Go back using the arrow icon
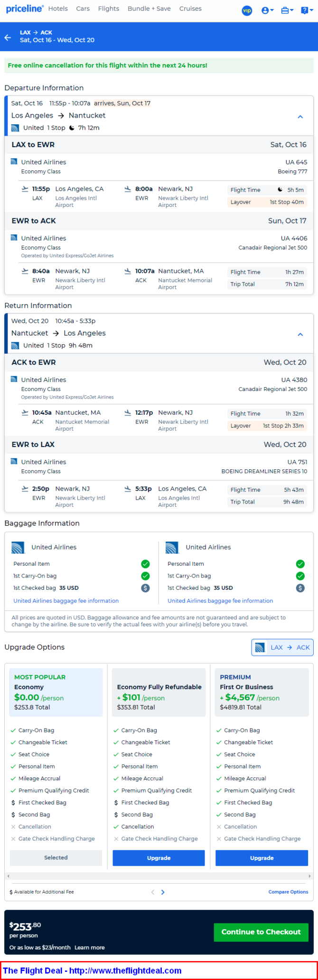This screenshot has width=318, height=980. point(8,37)
